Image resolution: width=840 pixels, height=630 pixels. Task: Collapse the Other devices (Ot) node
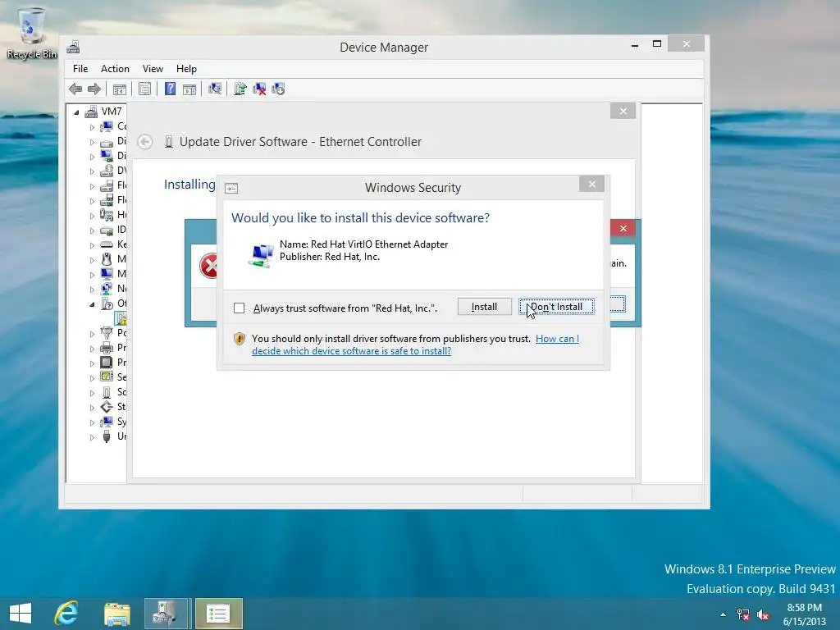(92, 304)
